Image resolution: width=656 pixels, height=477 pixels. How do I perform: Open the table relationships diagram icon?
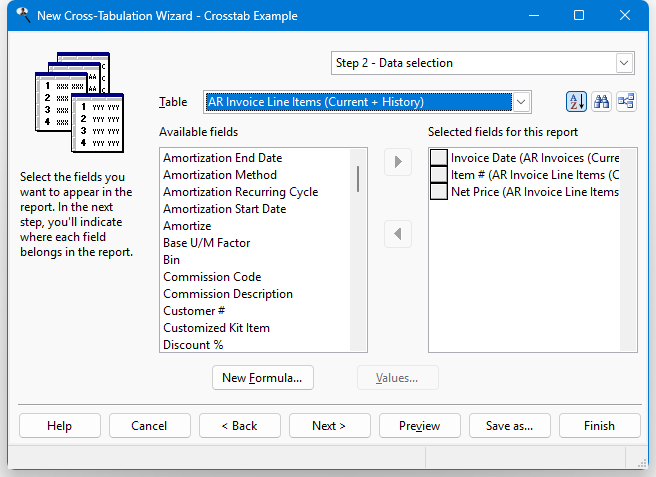(627, 102)
